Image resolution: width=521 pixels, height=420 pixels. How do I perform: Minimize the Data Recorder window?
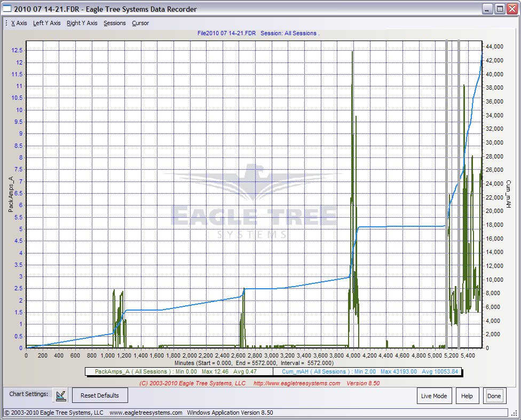487,9
